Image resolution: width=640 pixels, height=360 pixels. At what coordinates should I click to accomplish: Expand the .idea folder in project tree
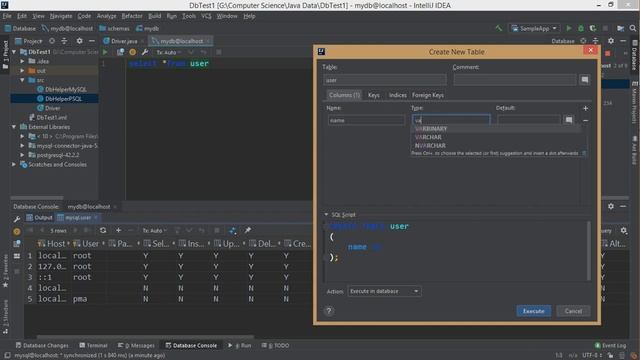pyautogui.click(x=22, y=61)
